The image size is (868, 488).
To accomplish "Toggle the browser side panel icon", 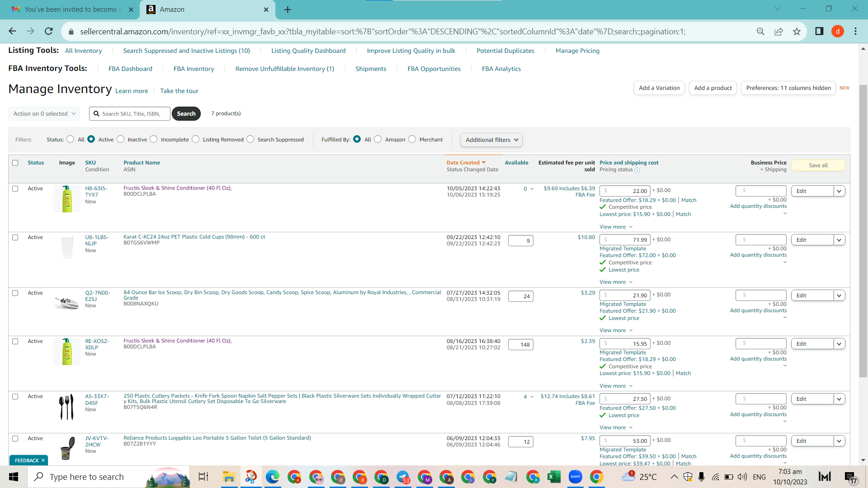I will click(x=819, y=31).
